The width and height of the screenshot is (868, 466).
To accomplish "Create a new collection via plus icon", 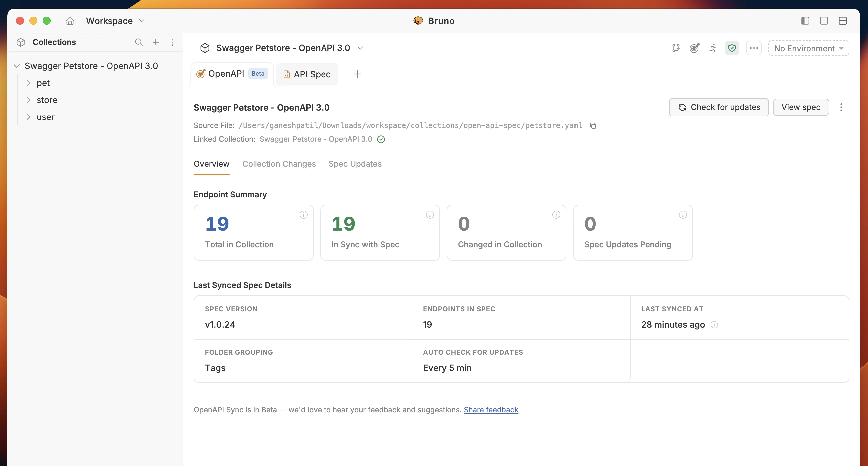I will (x=156, y=42).
